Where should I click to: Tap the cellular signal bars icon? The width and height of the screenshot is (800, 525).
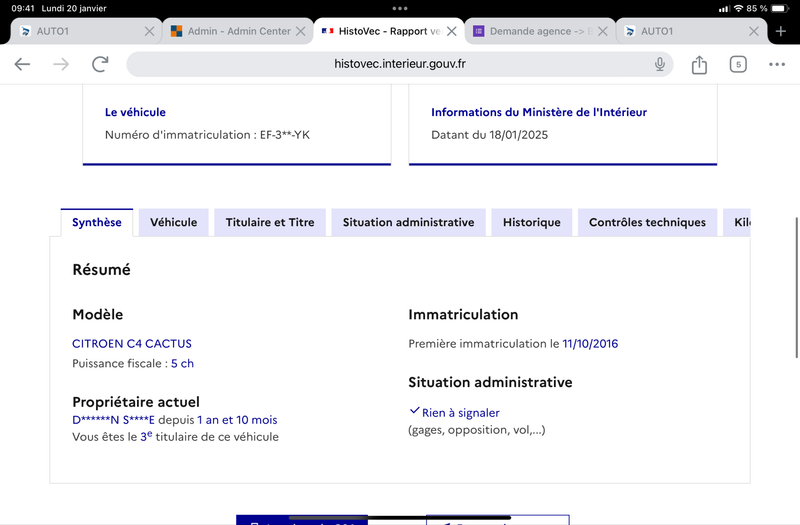coord(724,8)
